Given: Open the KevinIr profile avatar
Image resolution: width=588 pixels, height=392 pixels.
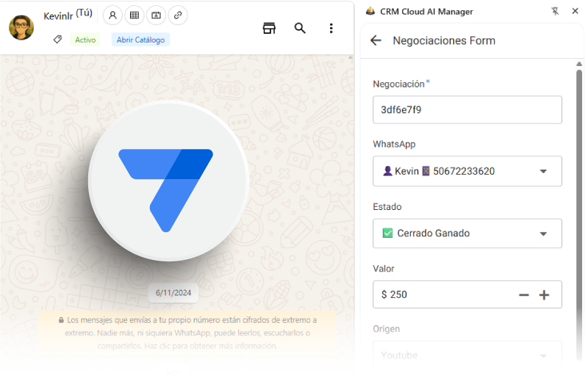Looking at the screenshot, I should [21, 28].
